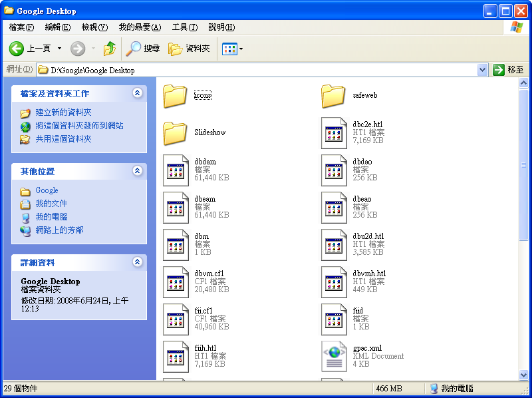Click the green Go arrow button
The height and width of the screenshot is (398, 532).
pos(498,70)
